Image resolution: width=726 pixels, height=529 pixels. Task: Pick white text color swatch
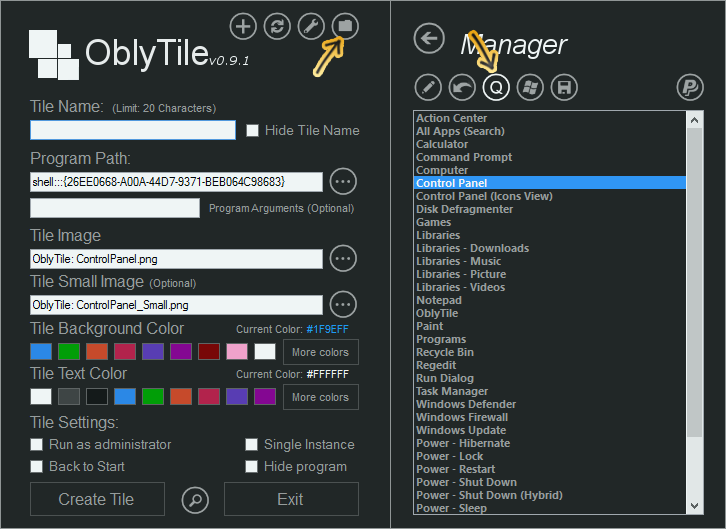tap(41, 397)
